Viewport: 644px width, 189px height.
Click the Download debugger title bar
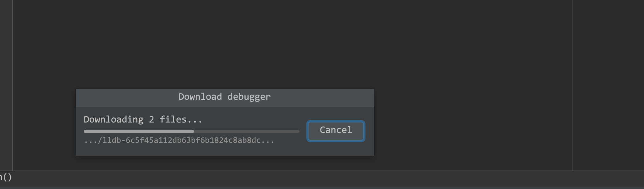pyautogui.click(x=225, y=98)
